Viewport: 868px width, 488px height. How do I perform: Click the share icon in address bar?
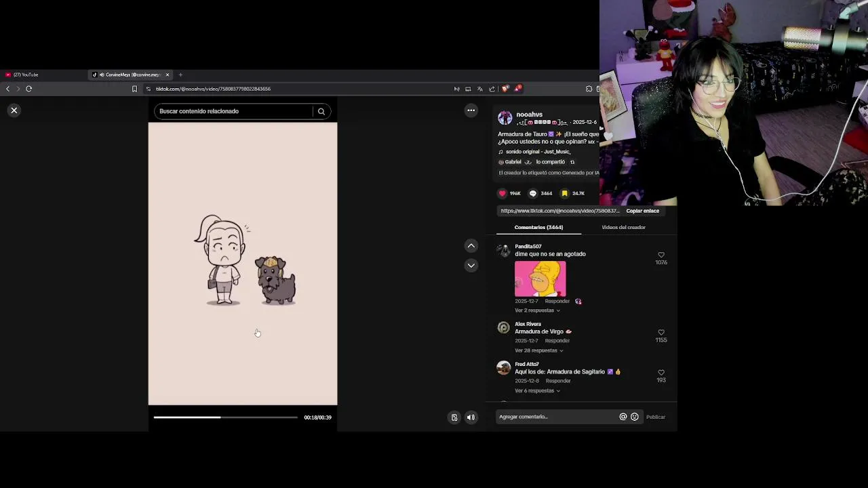point(492,89)
